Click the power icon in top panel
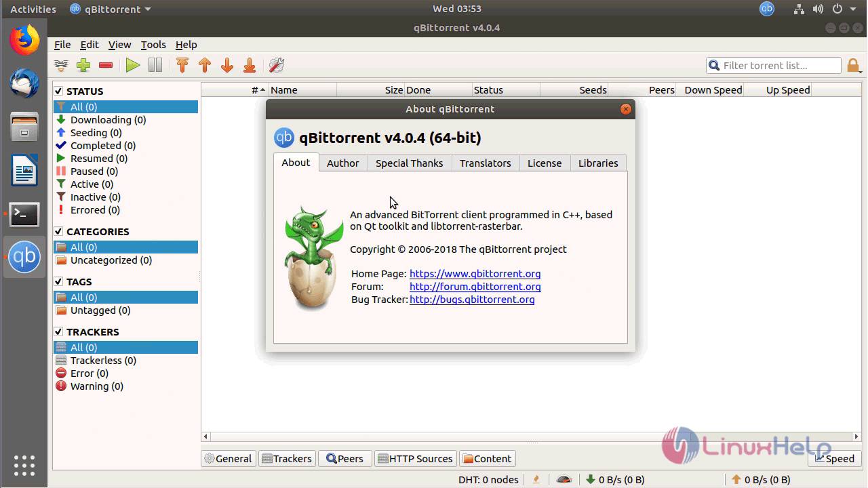 click(x=838, y=9)
